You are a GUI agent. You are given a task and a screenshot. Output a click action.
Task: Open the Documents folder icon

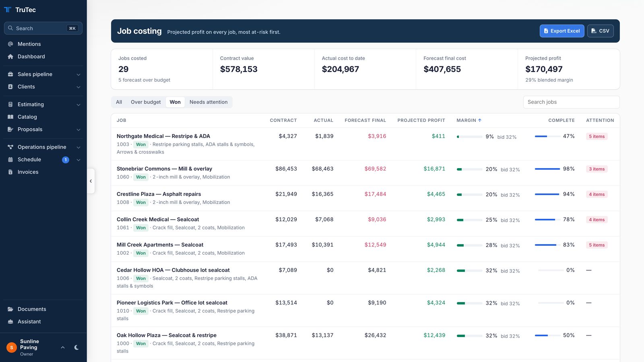point(10,309)
